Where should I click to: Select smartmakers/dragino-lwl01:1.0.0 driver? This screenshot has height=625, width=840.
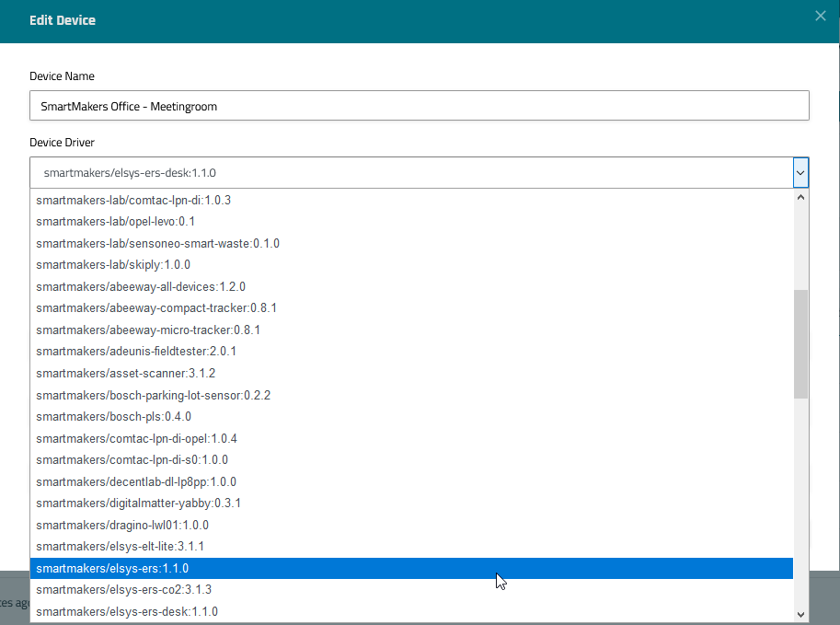click(x=122, y=526)
